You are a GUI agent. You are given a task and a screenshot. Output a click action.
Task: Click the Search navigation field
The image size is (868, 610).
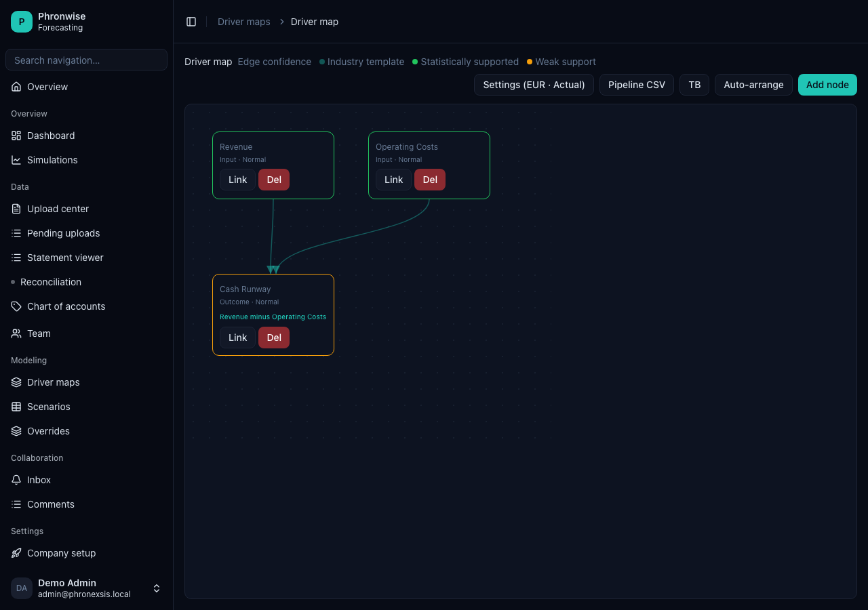pyautogui.click(x=86, y=60)
